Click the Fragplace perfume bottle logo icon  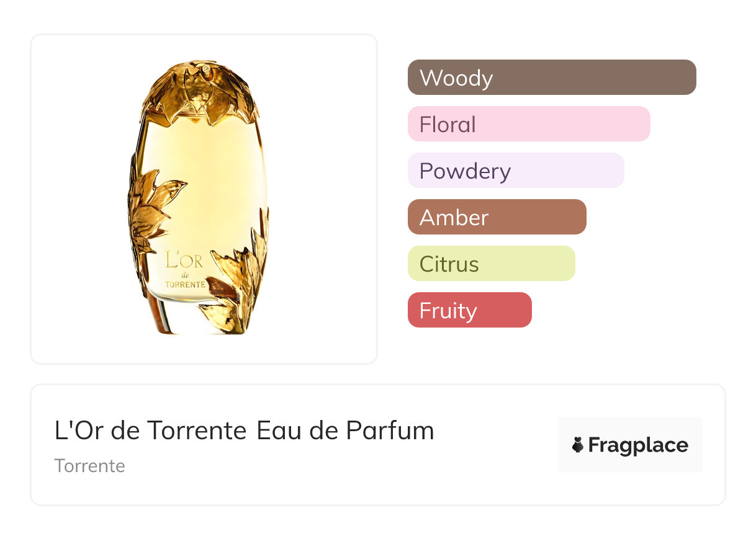tap(578, 445)
